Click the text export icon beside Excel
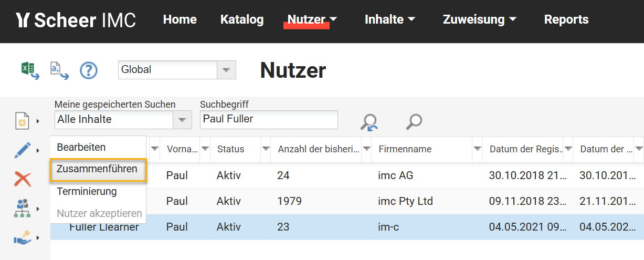Screen dimensions: 644x260 (59, 70)
